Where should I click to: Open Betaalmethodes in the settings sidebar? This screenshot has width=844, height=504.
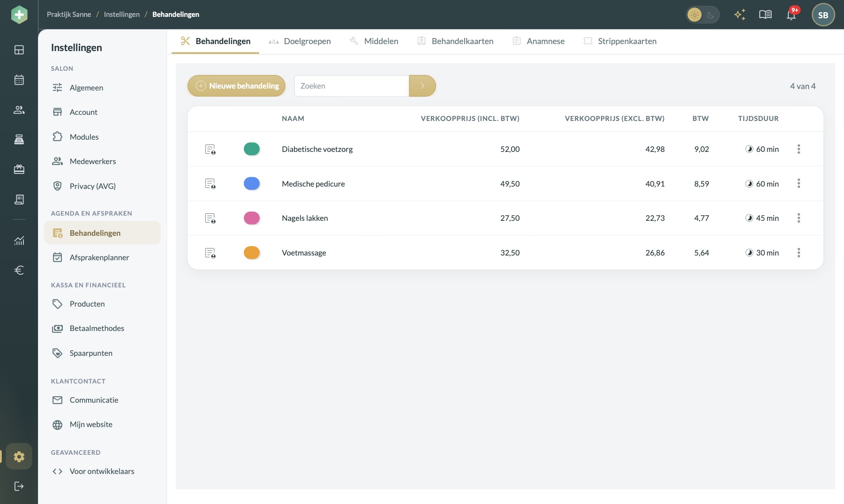point(102,328)
